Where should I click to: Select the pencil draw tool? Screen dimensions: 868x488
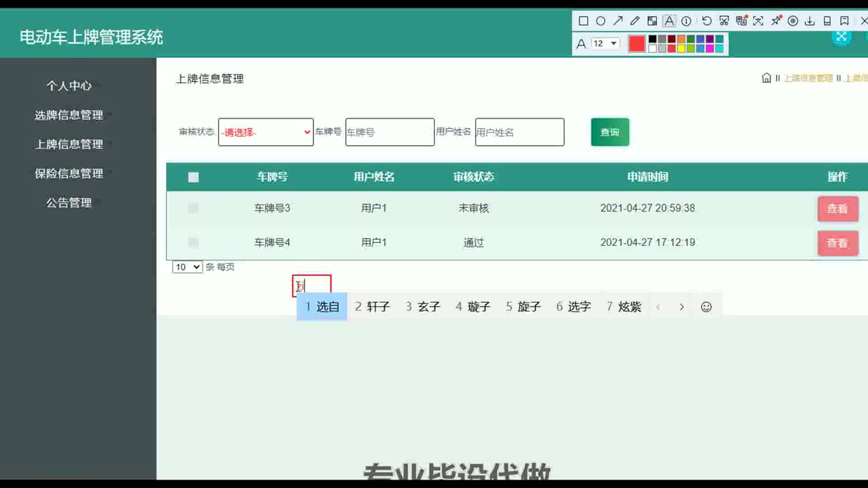[635, 21]
